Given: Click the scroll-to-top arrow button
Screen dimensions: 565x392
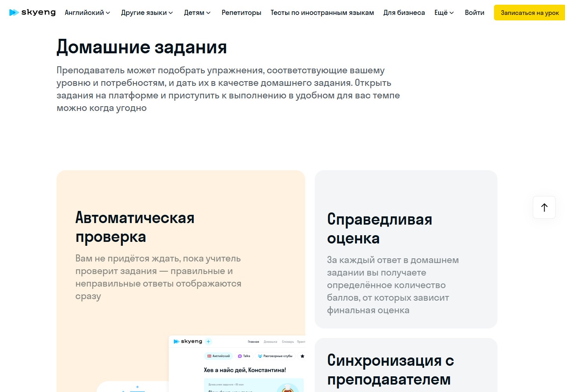Looking at the screenshot, I should pyautogui.click(x=544, y=207).
